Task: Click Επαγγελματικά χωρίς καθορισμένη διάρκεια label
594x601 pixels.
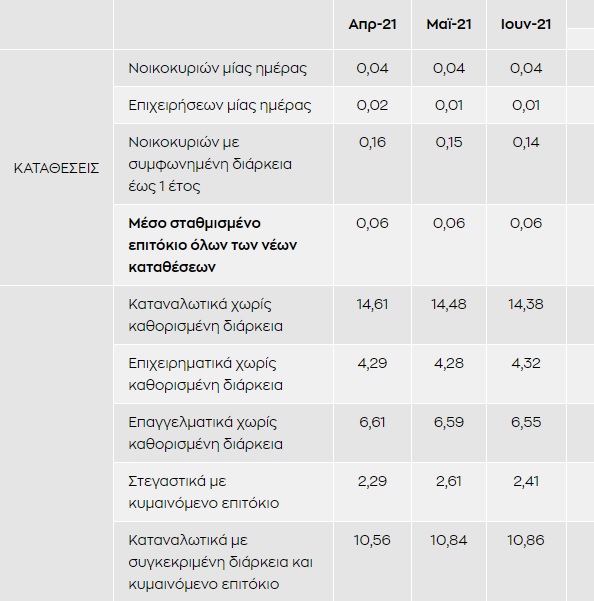Action: click(x=205, y=433)
